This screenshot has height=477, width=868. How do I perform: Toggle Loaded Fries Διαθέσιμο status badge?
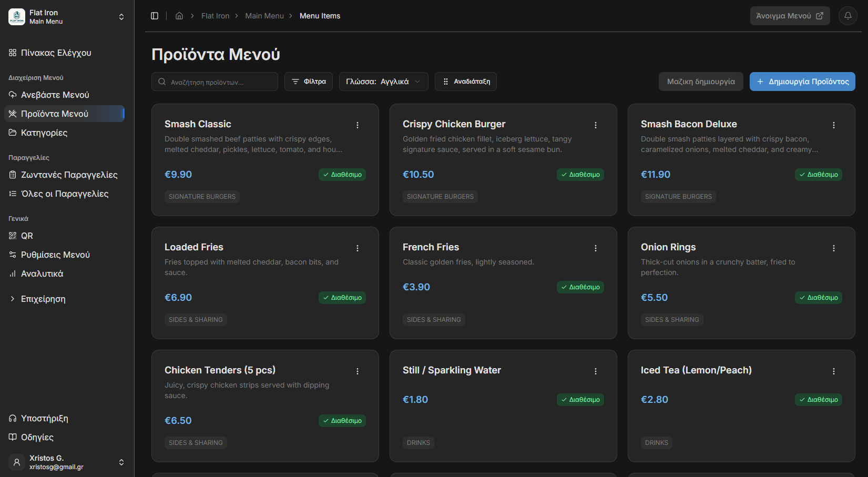(x=342, y=298)
